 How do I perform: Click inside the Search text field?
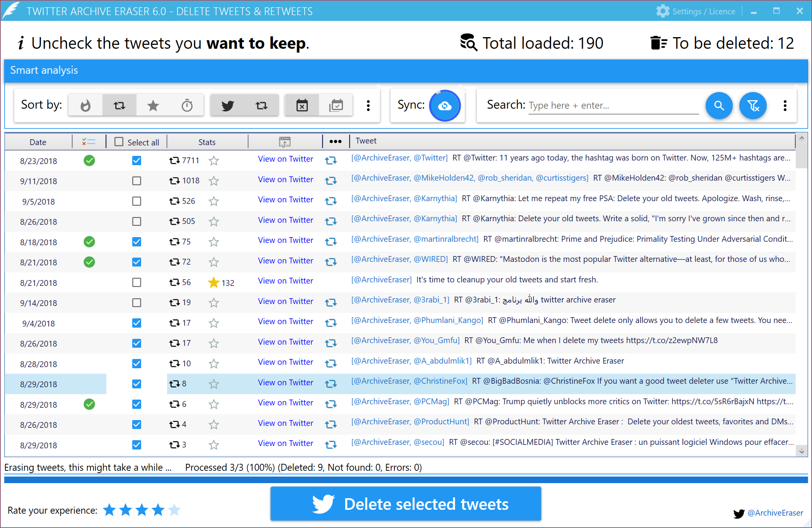point(613,106)
